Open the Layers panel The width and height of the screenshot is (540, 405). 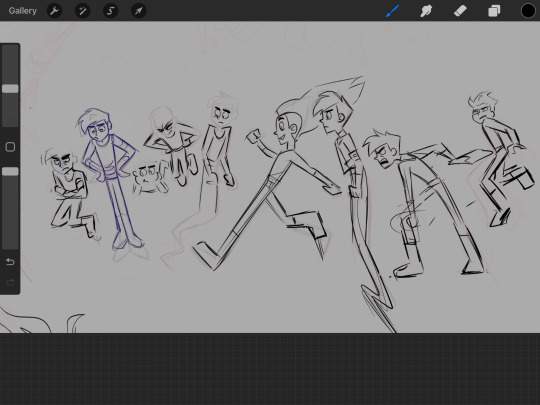click(494, 11)
